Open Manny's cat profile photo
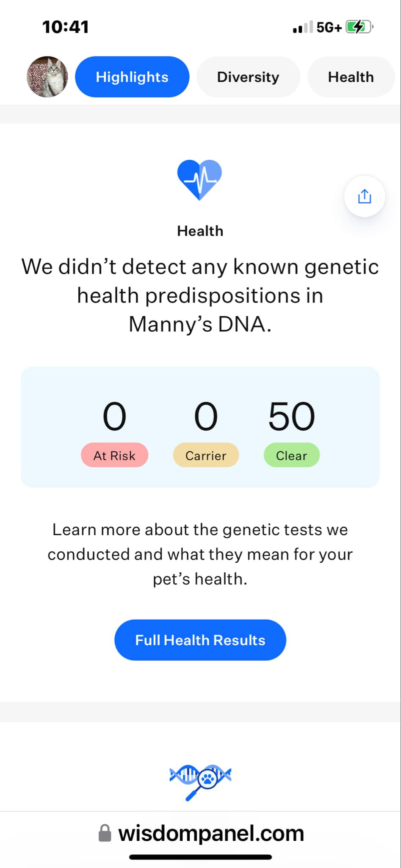 coord(47,77)
